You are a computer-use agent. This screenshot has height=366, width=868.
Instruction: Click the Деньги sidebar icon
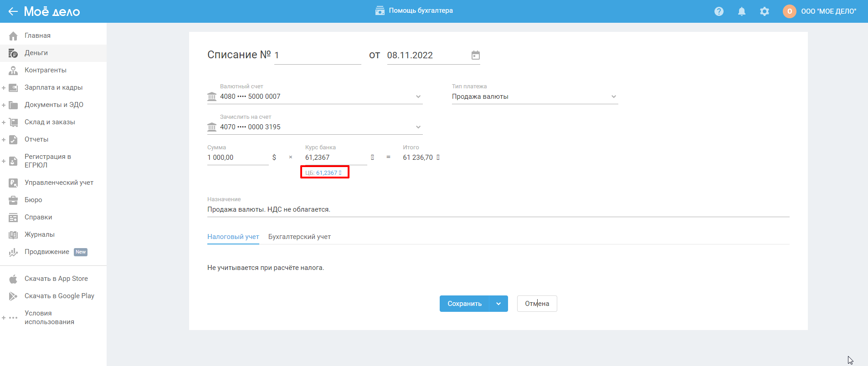click(x=13, y=53)
